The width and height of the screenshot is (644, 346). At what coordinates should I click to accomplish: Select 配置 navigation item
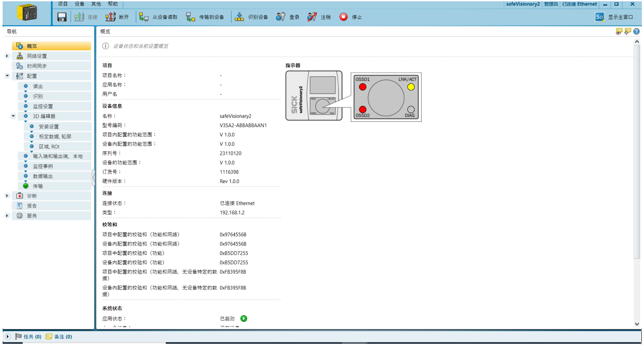51,76
